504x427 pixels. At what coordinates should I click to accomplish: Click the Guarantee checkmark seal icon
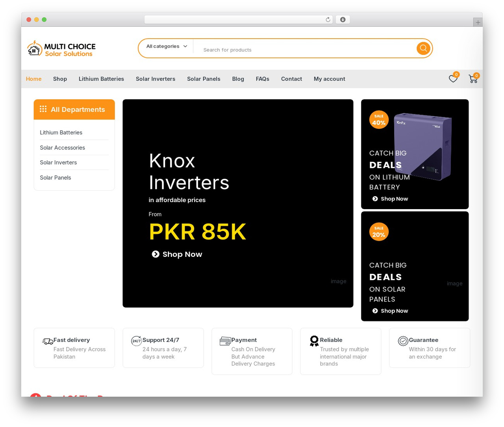(x=403, y=341)
